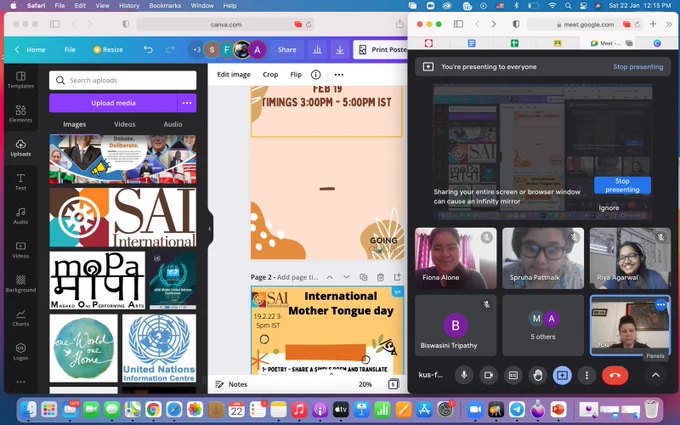Duplicate Page 2 in Canva
Viewport: 680px width, 425px height.
[363, 277]
